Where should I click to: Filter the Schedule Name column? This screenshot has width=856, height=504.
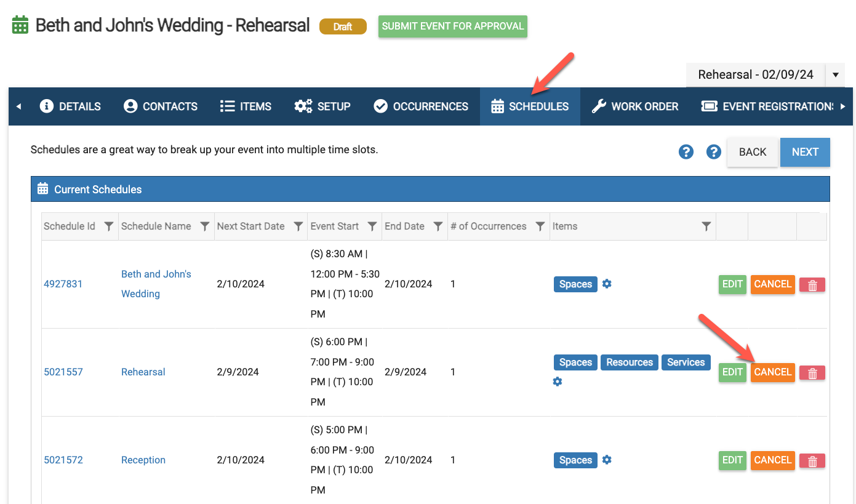click(205, 226)
